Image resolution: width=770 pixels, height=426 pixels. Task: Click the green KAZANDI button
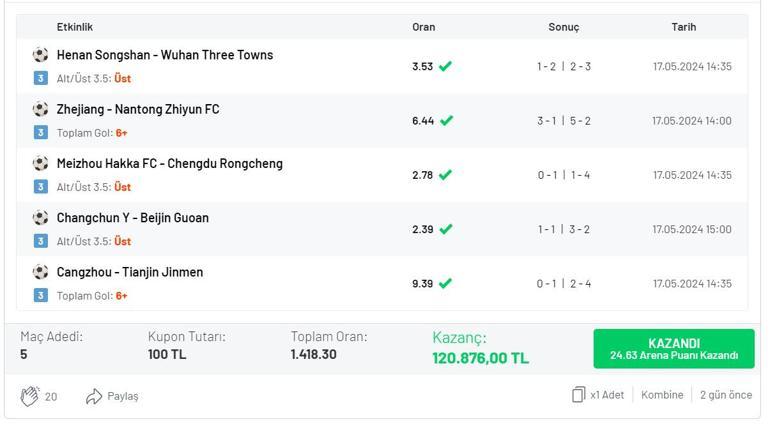pyautogui.click(x=674, y=349)
